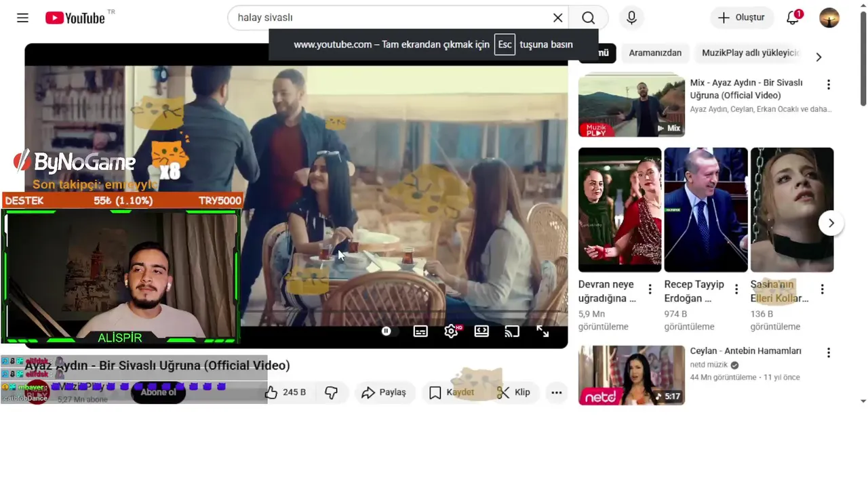Play Devran neye uğradığına short
This screenshot has height=488, width=868.
tap(620, 210)
